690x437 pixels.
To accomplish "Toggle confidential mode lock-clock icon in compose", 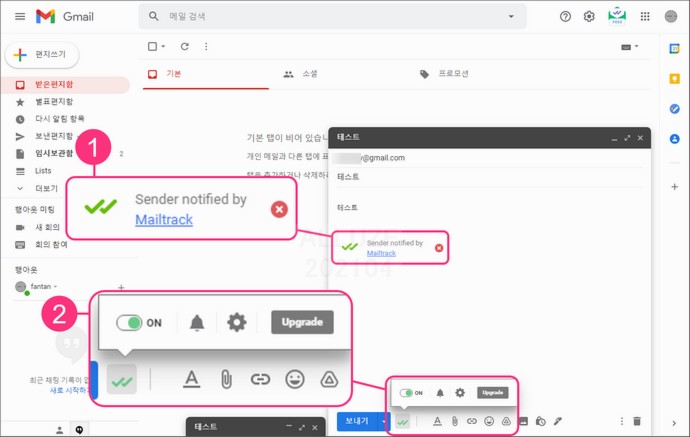I will point(540,421).
